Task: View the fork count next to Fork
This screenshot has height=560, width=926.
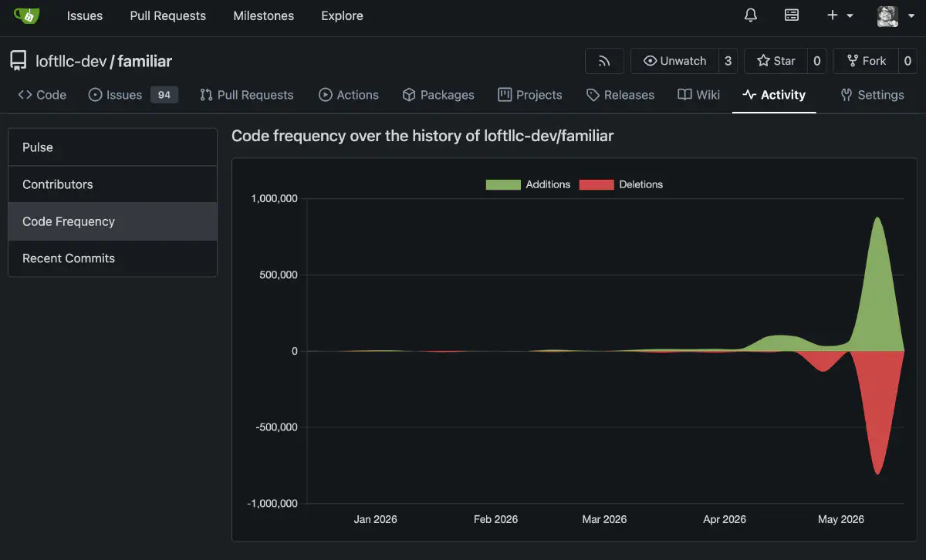Action: [x=907, y=61]
